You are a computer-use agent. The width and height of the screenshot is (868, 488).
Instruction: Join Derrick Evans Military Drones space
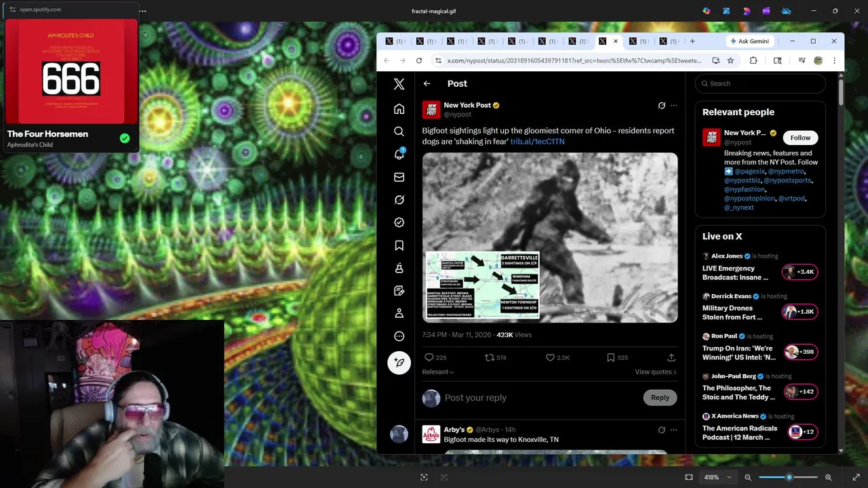(x=760, y=308)
